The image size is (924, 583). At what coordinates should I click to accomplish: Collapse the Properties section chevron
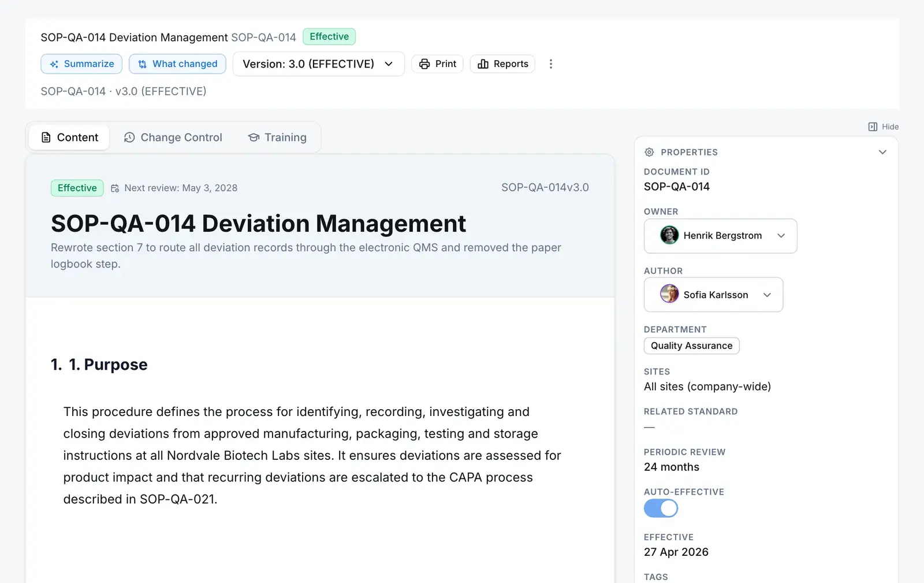(882, 152)
